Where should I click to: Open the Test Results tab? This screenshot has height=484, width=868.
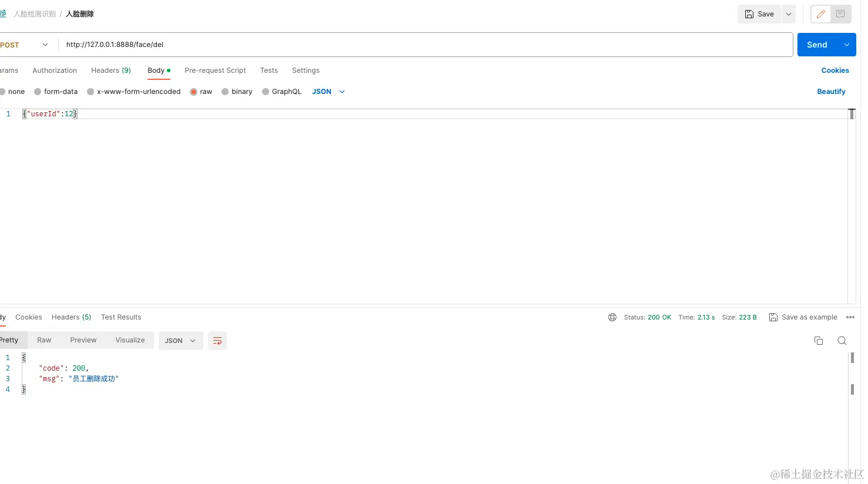tap(121, 317)
